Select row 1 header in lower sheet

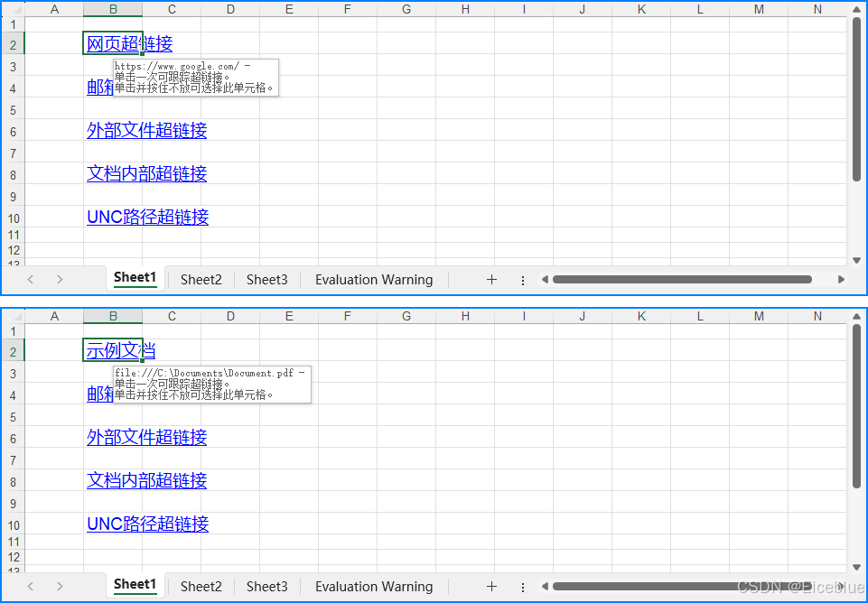[x=14, y=331]
